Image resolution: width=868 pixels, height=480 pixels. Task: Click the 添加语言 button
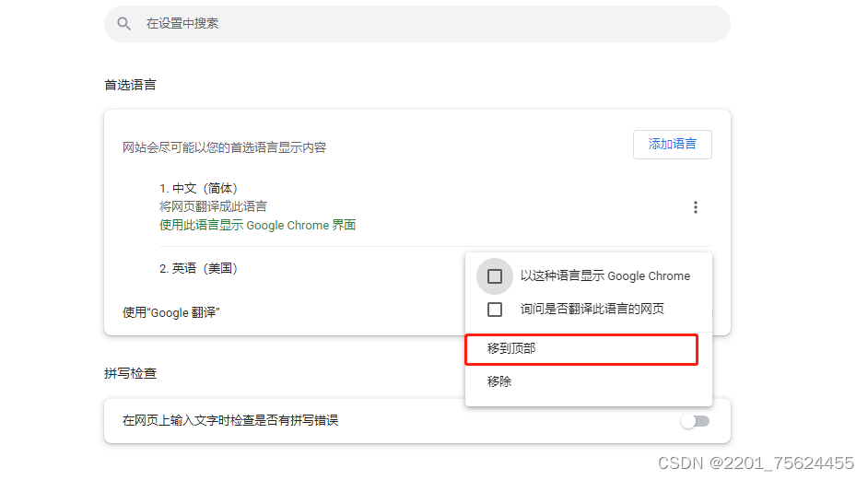pyautogui.click(x=672, y=145)
